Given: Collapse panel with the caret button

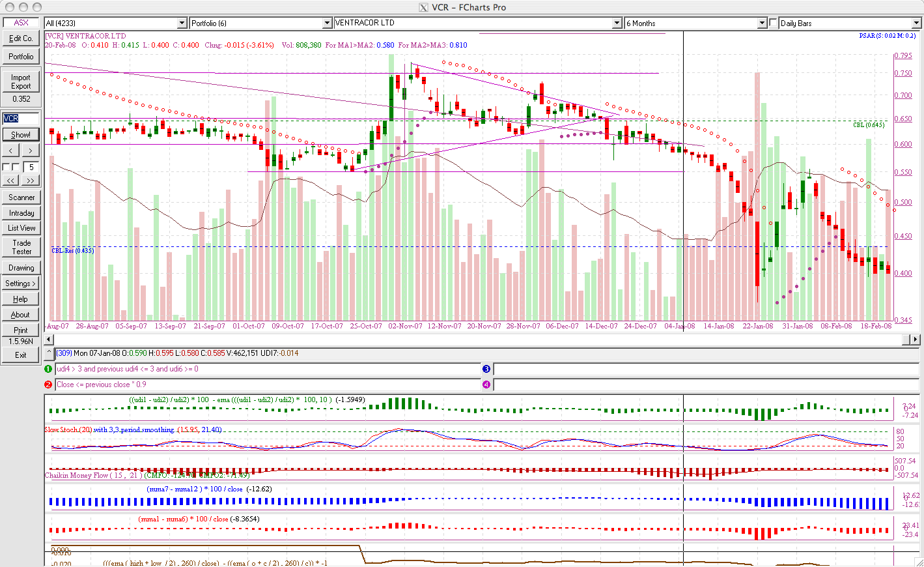Looking at the screenshot, I should coord(49,353).
